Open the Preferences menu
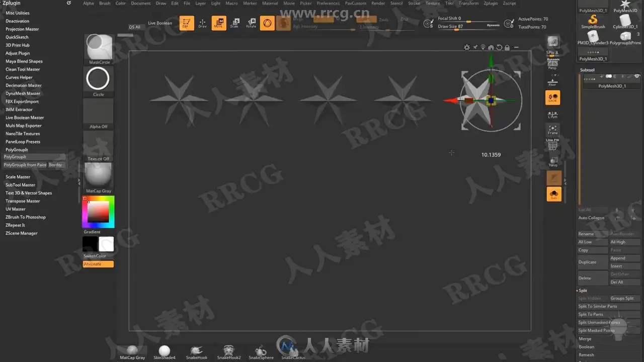 328,4
